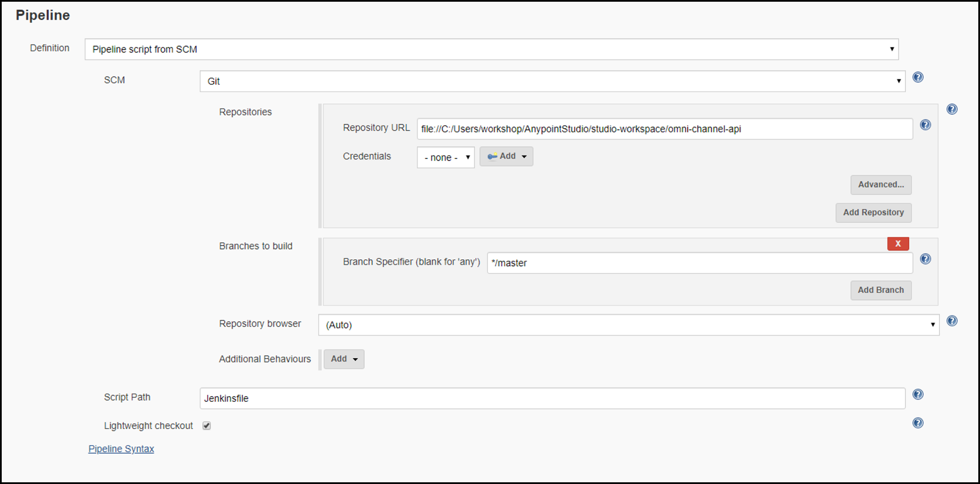
Task: Open help for Repositories section
Action: (952, 109)
